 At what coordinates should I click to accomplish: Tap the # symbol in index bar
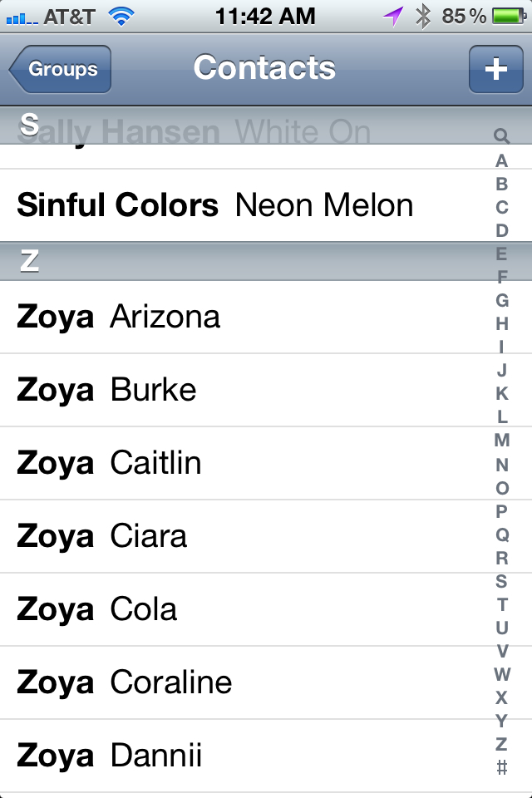coord(502,767)
